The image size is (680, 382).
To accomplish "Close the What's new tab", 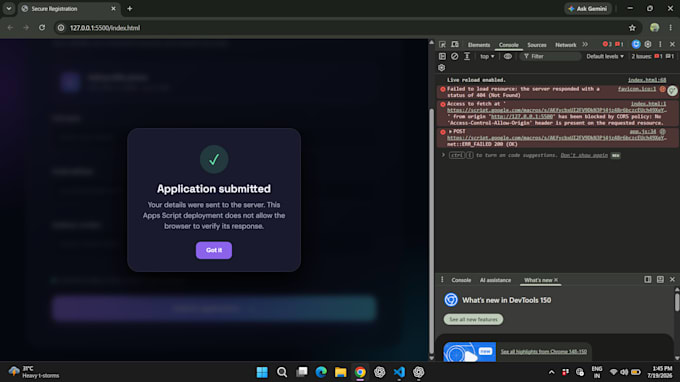I will [556, 280].
